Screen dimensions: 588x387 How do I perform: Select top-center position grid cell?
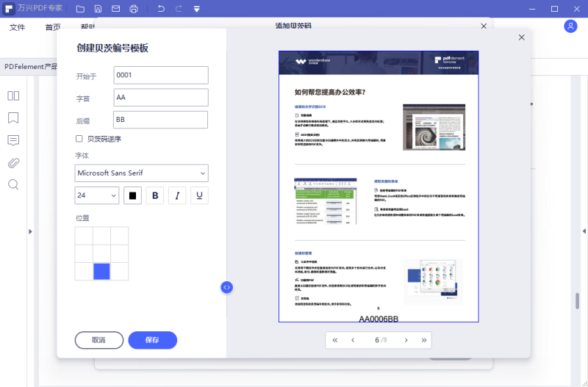(x=101, y=236)
